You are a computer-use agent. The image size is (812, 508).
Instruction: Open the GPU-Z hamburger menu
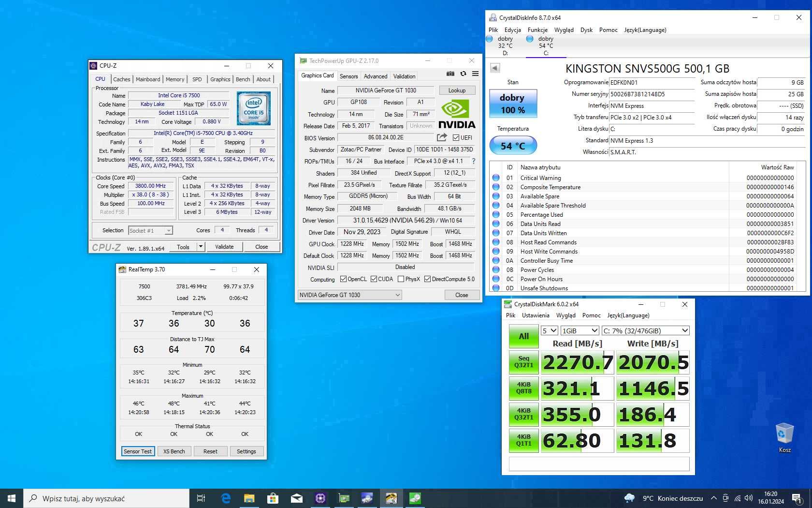click(x=475, y=74)
